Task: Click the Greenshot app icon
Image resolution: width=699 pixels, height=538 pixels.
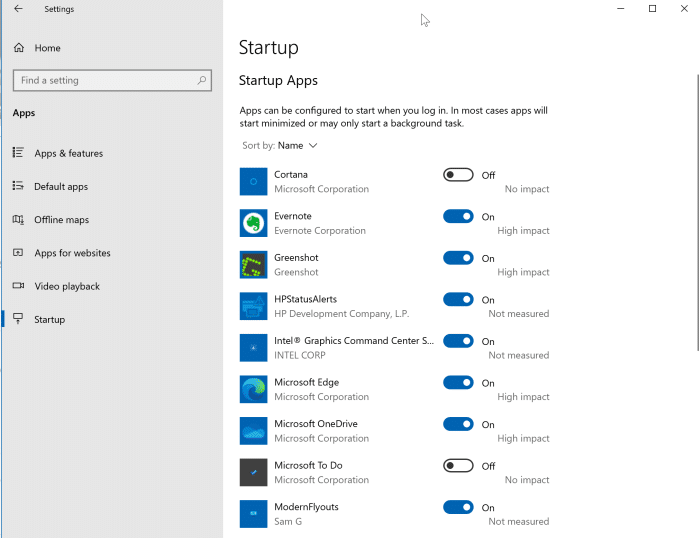Action: click(253, 265)
